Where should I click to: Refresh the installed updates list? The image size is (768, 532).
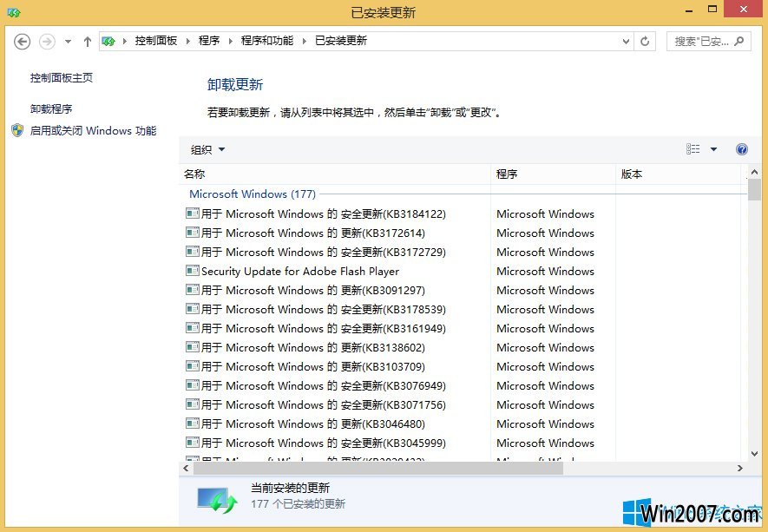pyautogui.click(x=645, y=42)
